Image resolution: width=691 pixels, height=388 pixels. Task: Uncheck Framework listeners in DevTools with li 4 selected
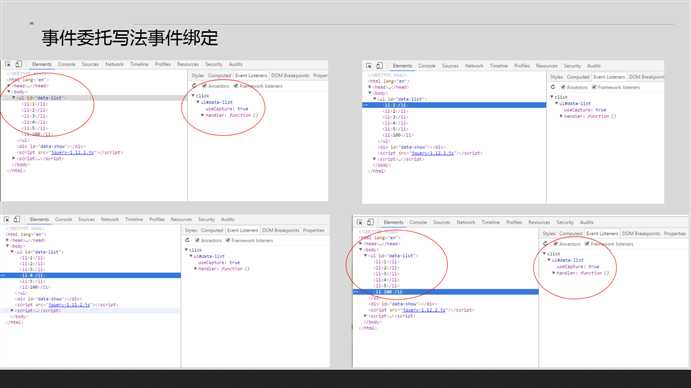228,240
